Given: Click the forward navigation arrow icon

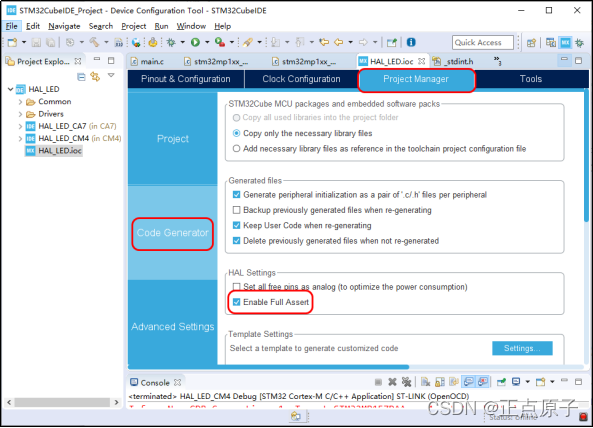Looking at the screenshot, I should click(363, 42).
